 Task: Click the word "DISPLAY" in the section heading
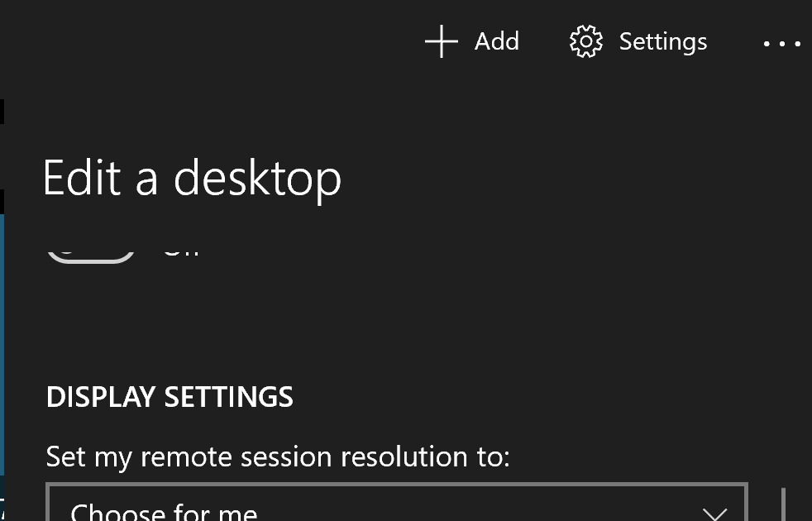tap(101, 397)
